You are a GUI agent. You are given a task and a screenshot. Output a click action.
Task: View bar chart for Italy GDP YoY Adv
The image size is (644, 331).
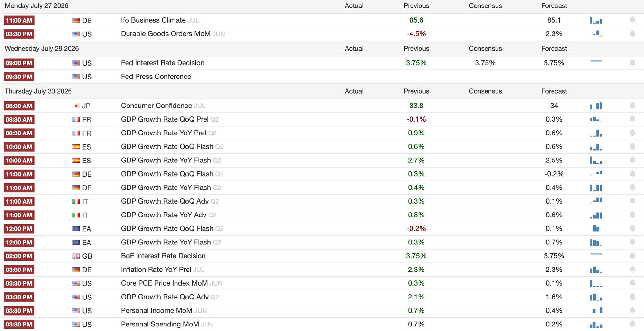tap(596, 215)
